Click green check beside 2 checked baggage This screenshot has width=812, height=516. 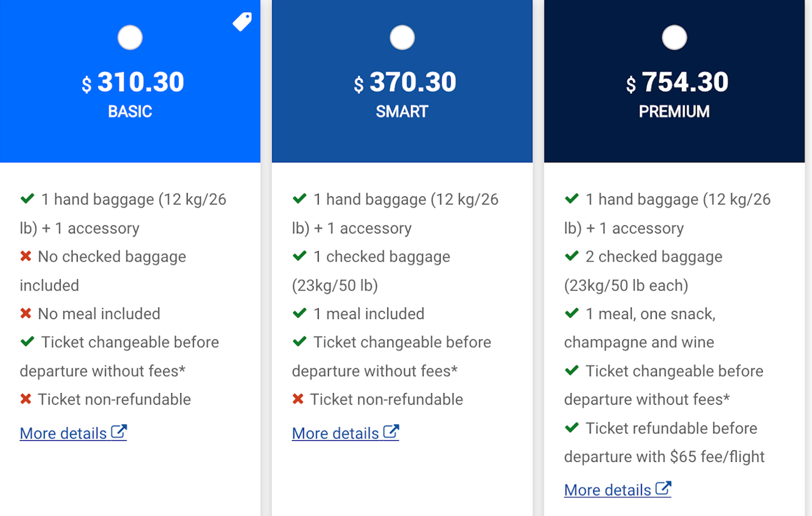(x=572, y=256)
